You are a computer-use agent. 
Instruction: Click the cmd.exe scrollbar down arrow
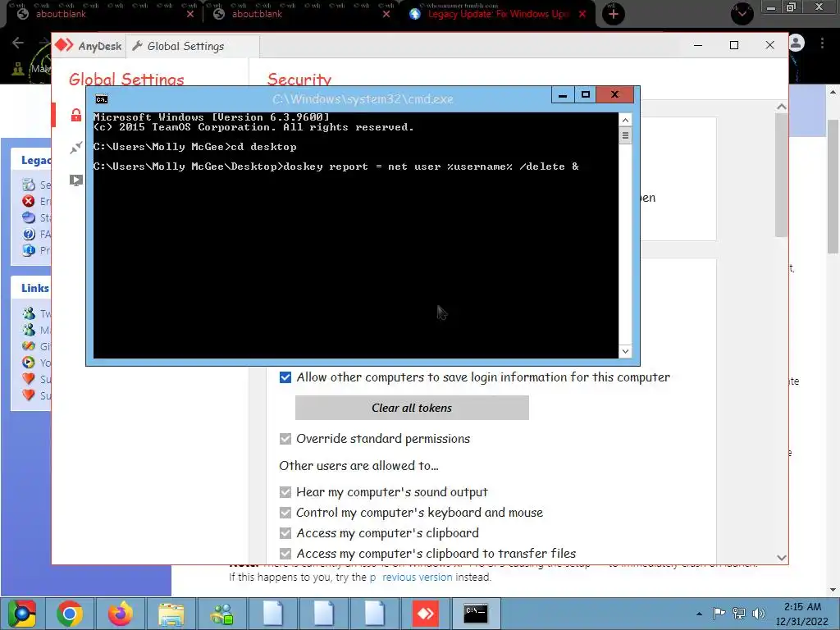click(x=625, y=351)
